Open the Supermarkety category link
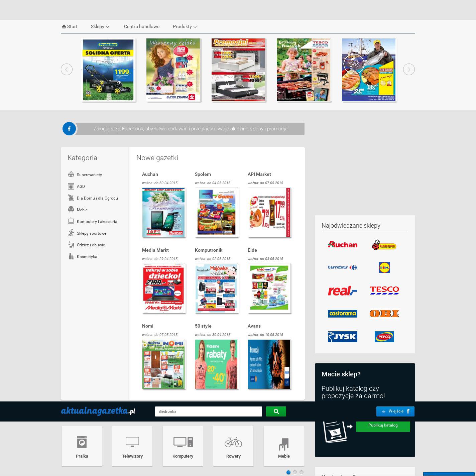This screenshot has width=476, height=476. point(89,175)
